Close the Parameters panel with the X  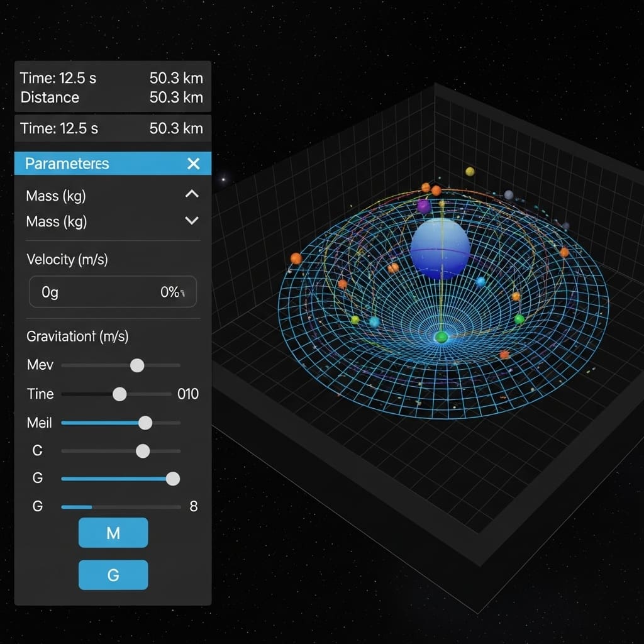(193, 164)
